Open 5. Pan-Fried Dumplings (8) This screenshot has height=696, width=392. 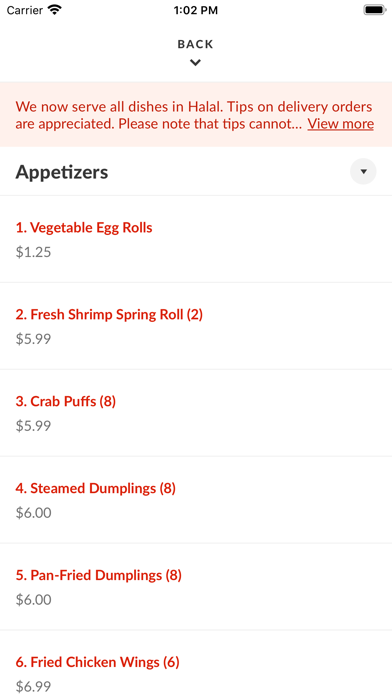[196, 587]
